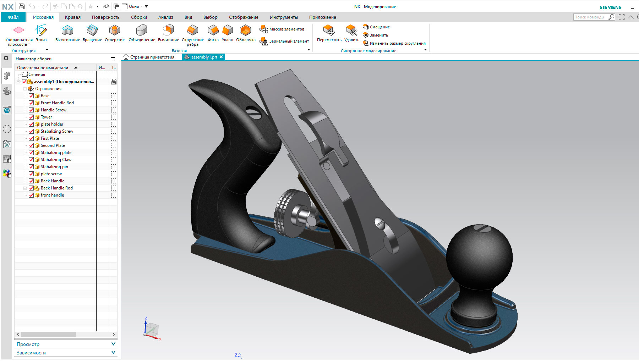Click the navigator settings gear icon

[6, 58]
